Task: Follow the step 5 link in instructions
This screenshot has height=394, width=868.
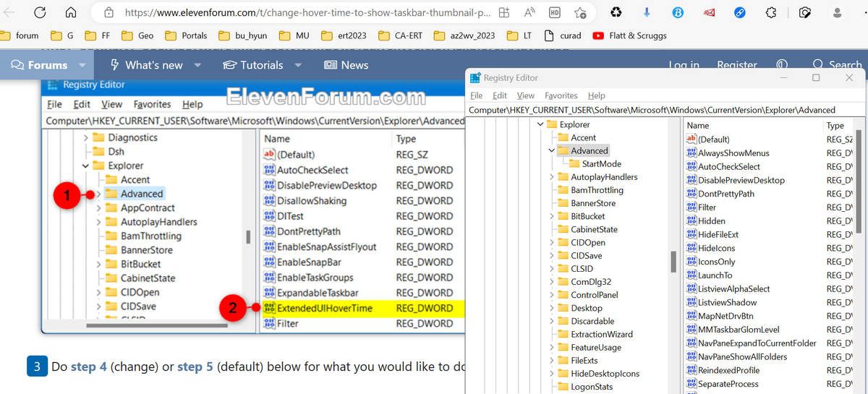Action: [195, 367]
